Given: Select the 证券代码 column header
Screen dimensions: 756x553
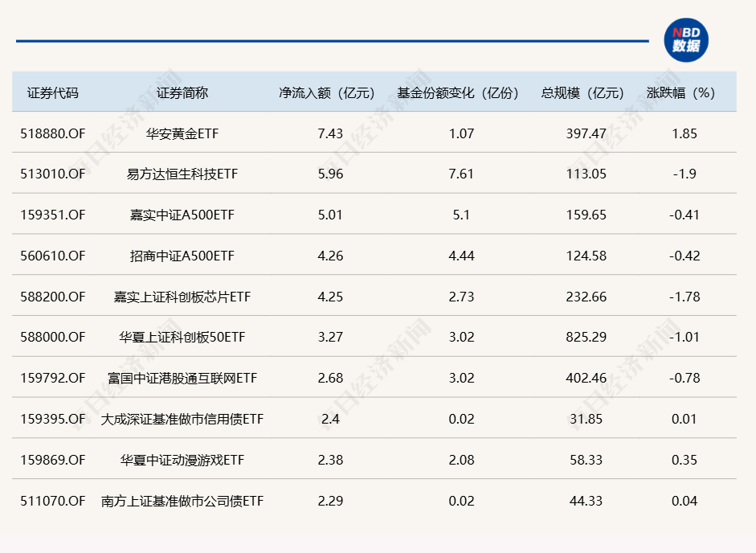Looking at the screenshot, I should pos(52,92).
